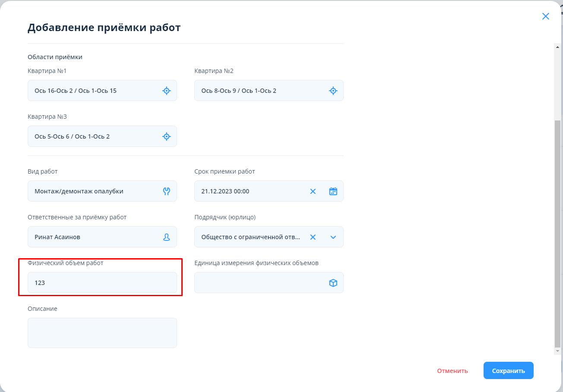This screenshot has height=392, width=563.
Task: Open Единица измерения физических объемов field
Action: (x=259, y=283)
